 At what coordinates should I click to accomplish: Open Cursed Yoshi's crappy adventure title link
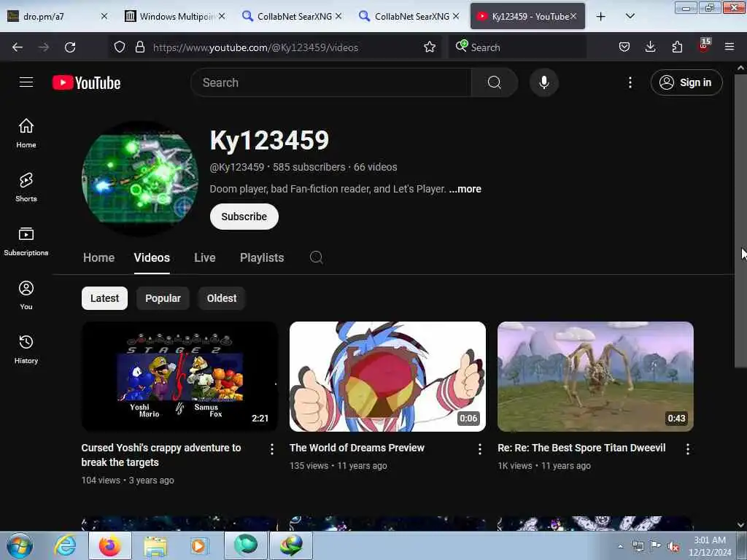(161, 455)
